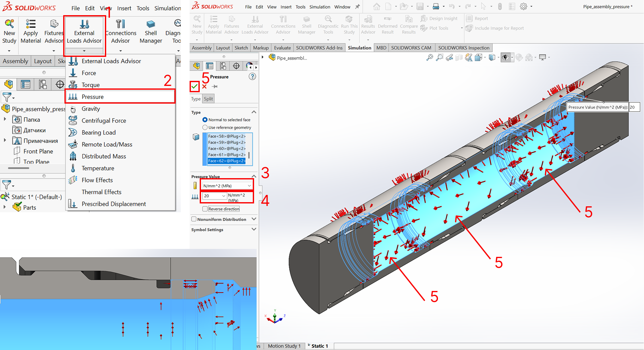644x350 pixels.
Task: Click Zoom to Fit in heads-up toolbar
Action: coord(429,57)
